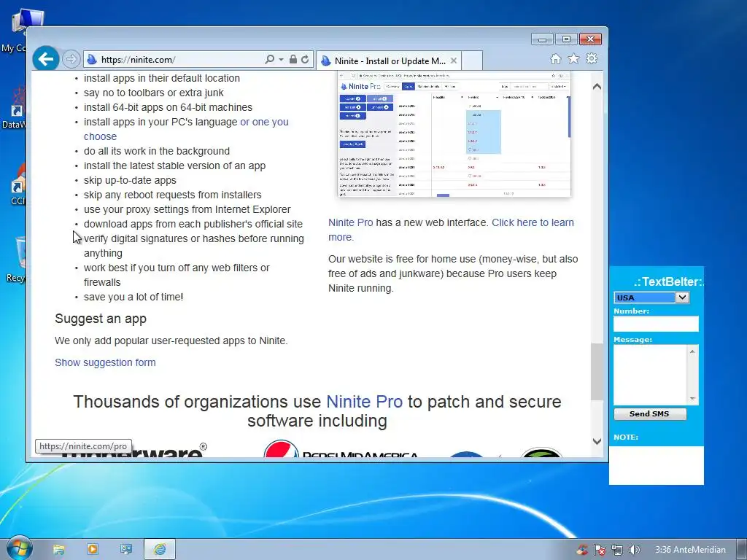
Task: Click 'skip up-to-date apps' list item
Action: pyautogui.click(x=130, y=180)
